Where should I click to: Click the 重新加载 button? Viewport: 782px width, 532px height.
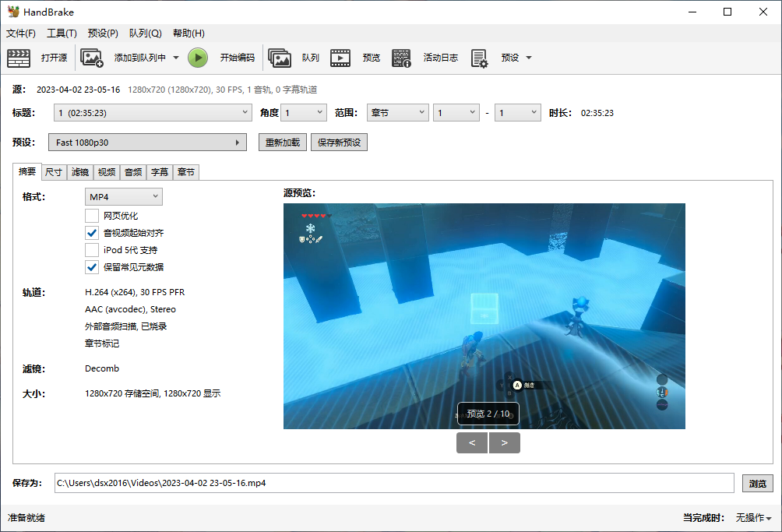pyautogui.click(x=283, y=143)
